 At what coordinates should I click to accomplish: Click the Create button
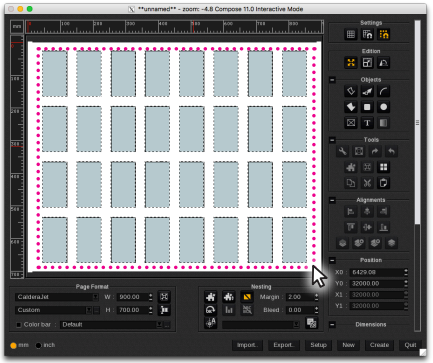[x=379, y=345]
